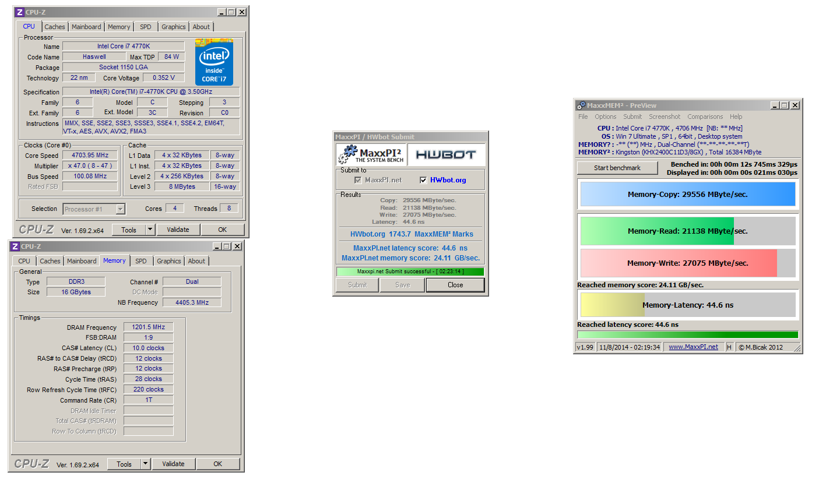Click the Core Speed 4703.95 MHz field

click(x=90, y=156)
